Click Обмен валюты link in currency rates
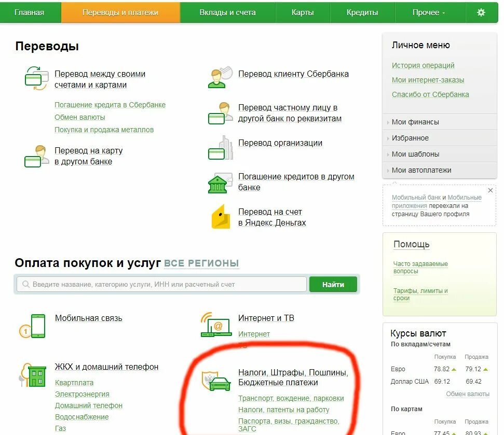The height and width of the screenshot is (435, 504). pos(468,394)
